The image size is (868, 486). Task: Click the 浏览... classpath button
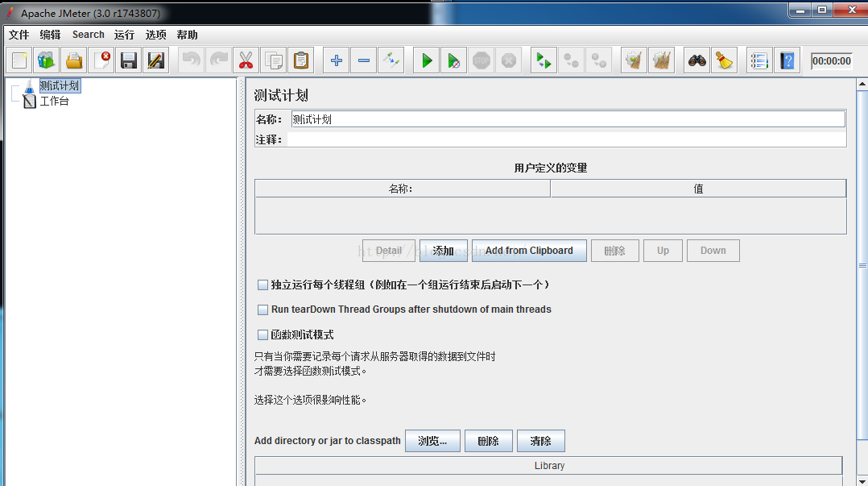[432, 441]
